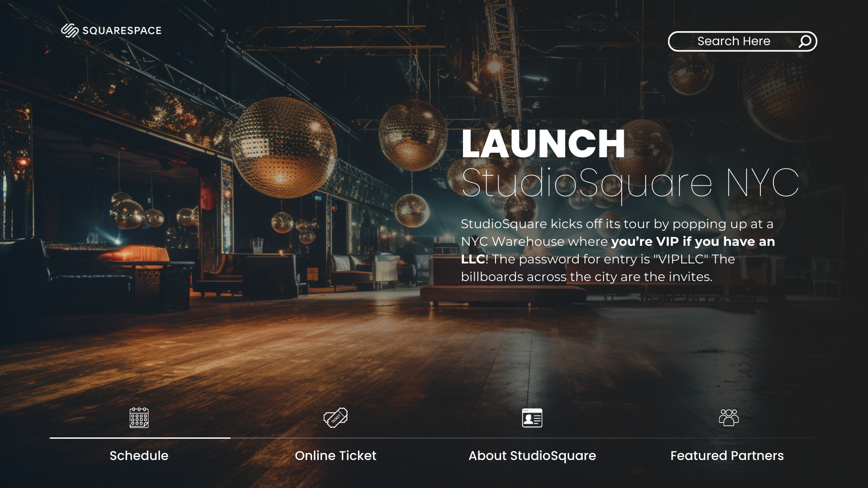
Task: Click the ticket icon above Online Ticket
Action: coord(335,418)
